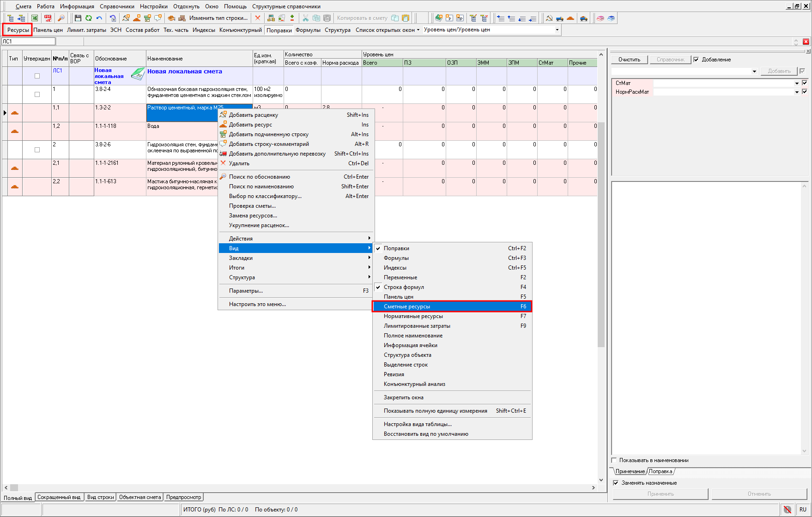Click the blue undo arrow icon
The height and width of the screenshot is (517, 812).
[x=99, y=18]
